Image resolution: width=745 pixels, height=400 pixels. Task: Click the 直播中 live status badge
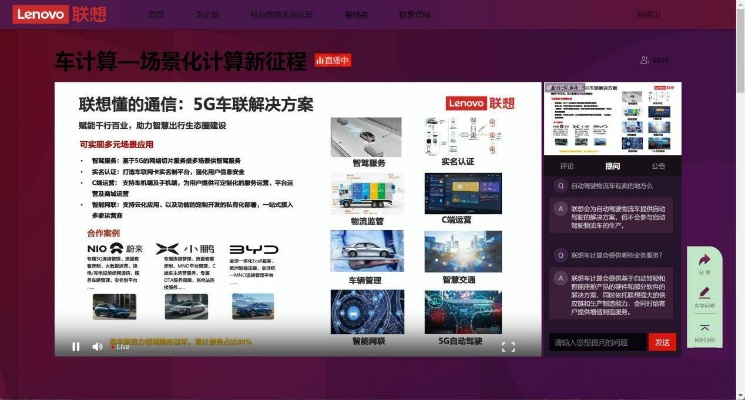point(333,61)
